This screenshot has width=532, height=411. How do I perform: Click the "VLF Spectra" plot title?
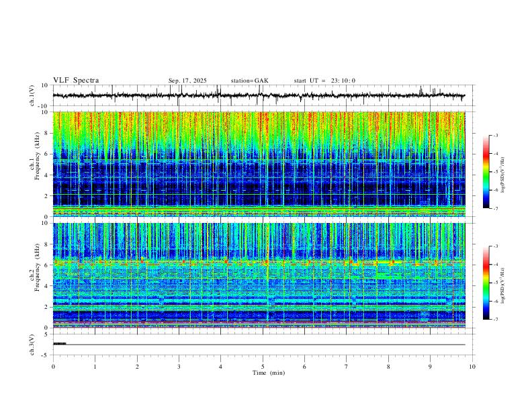[76, 81]
